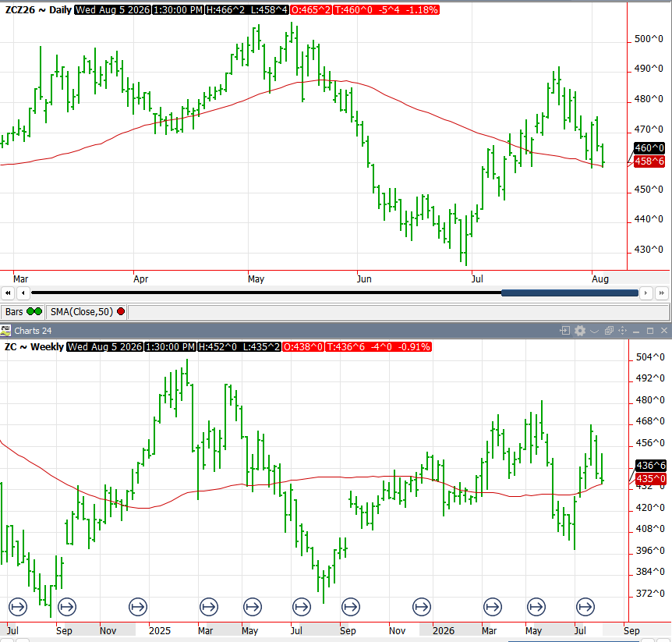Click the rollover marker above Mar 2026
Screen dimensions: 672x642
pos(493,607)
